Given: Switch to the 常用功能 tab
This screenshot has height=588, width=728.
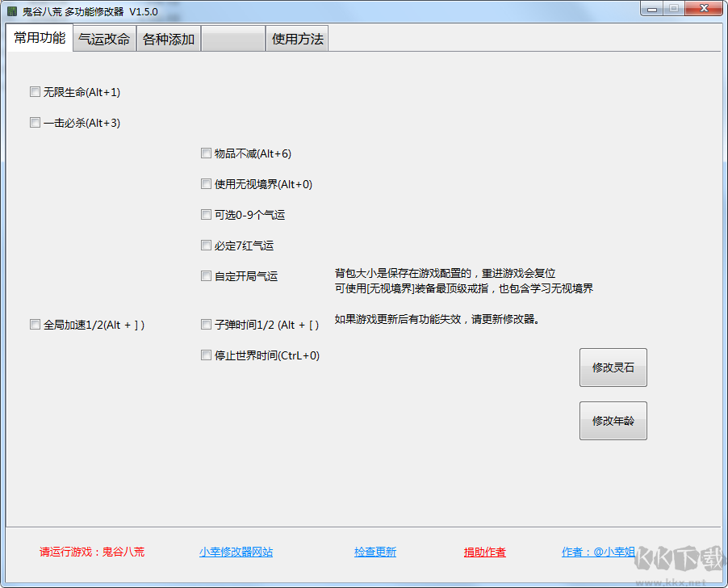Looking at the screenshot, I should point(40,38).
